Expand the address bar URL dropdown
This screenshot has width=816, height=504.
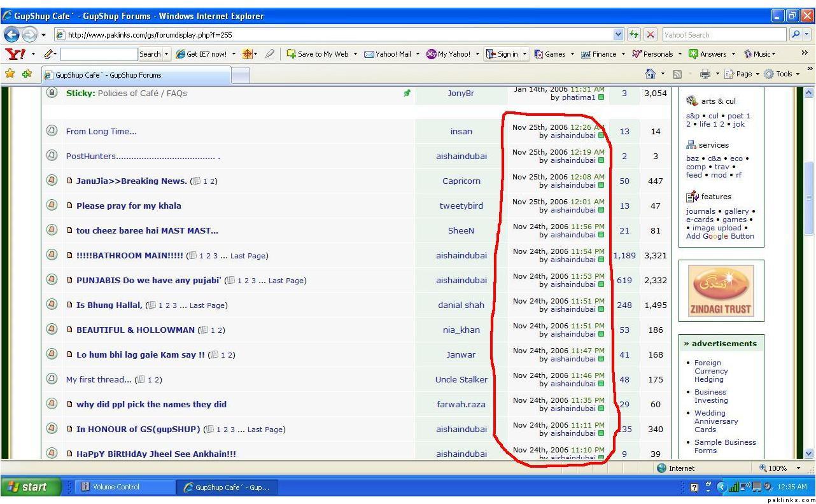tap(619, 34)
